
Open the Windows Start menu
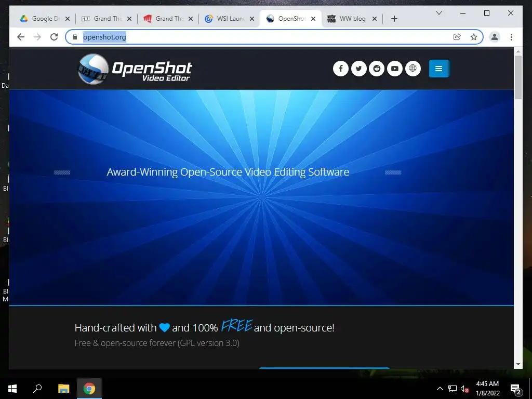pos(12,389)
